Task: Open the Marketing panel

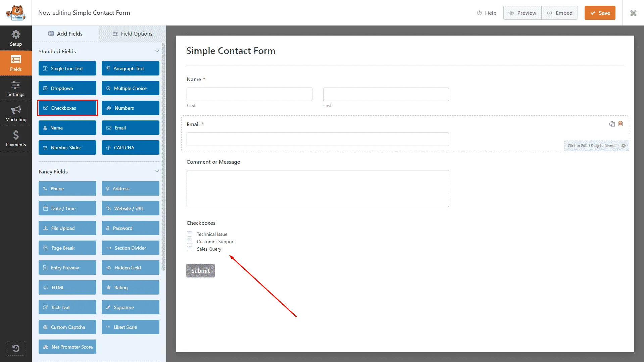Action: click(15, 114)
